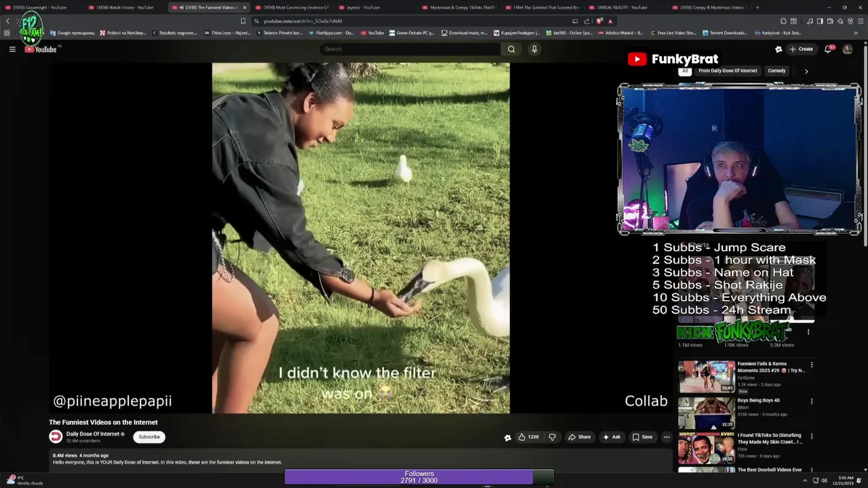Click the YouTube search magnifier button
The width and height of the screenshot is (868, 488).
click(511, 49)
